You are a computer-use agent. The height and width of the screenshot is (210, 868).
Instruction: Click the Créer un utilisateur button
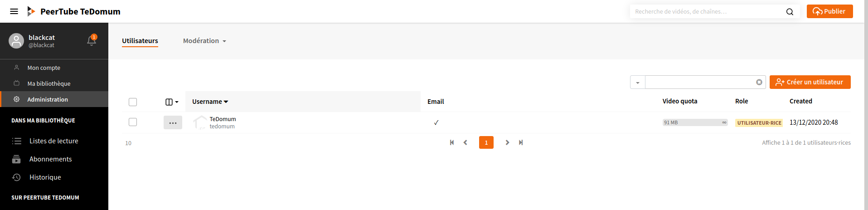click(x=810, y=82)
